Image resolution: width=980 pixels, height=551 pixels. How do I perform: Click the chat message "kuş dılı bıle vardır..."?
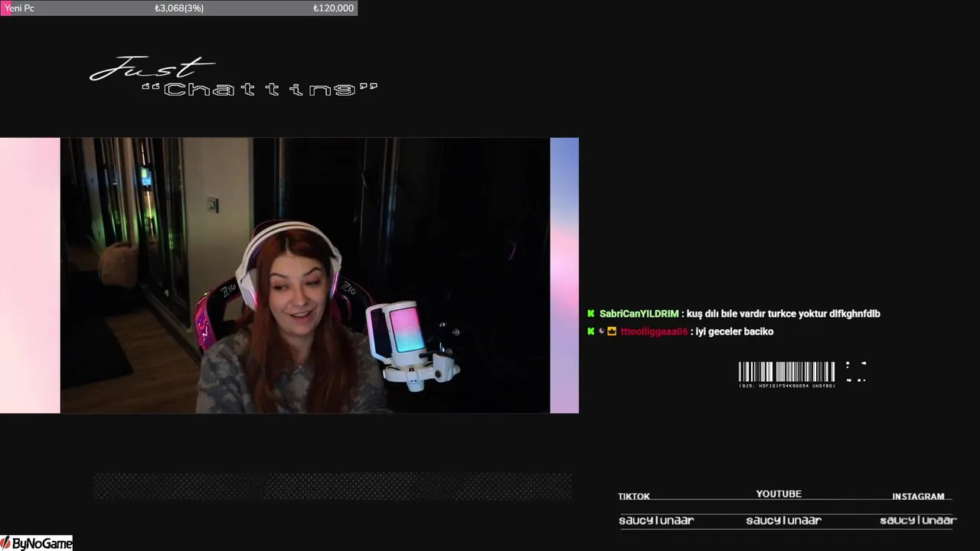click(783, 314)
